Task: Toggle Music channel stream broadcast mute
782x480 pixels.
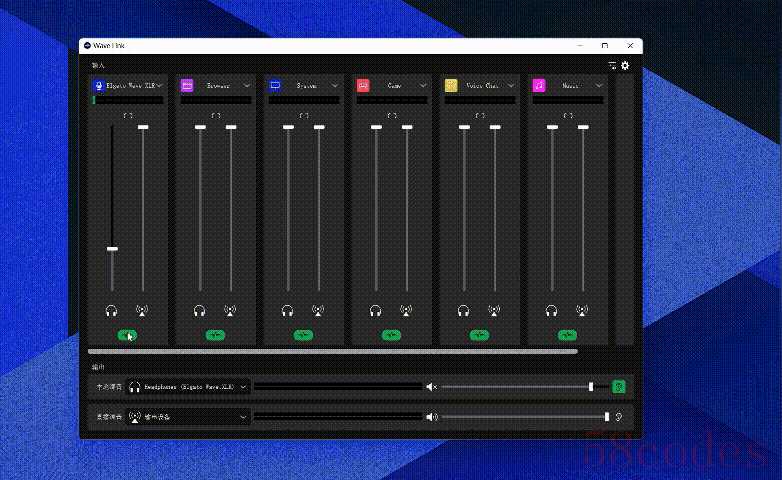Action: pos(582,311)
